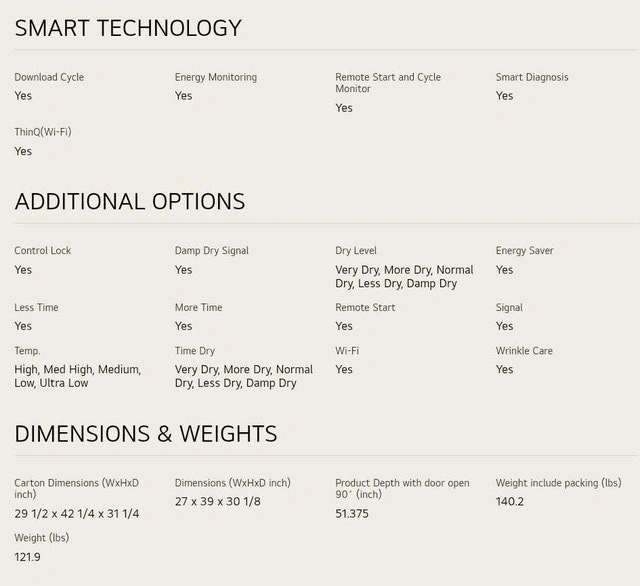Click the Time Dry label

(195, 351)
